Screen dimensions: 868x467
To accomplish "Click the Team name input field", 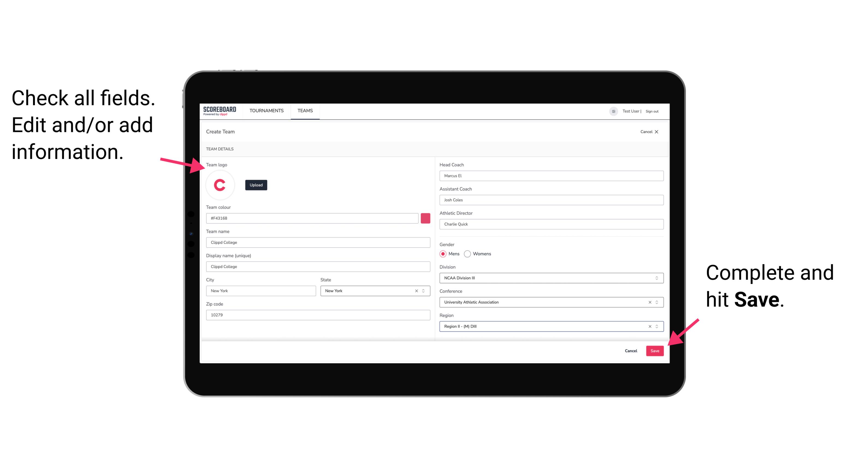I will [318, 242].
